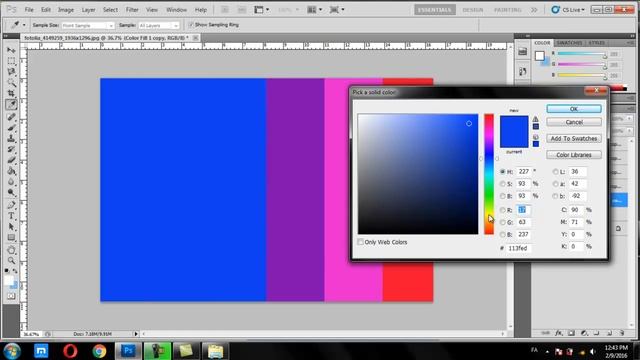This screenshot has height=360, width=640.
Task: Switch to the Design workspace
Action: [473, 10]
